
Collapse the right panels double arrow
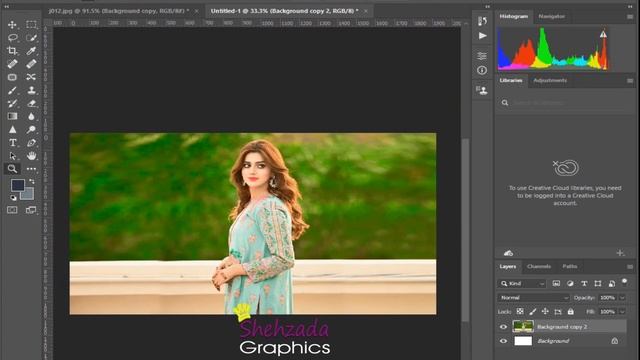coord(630,7)
